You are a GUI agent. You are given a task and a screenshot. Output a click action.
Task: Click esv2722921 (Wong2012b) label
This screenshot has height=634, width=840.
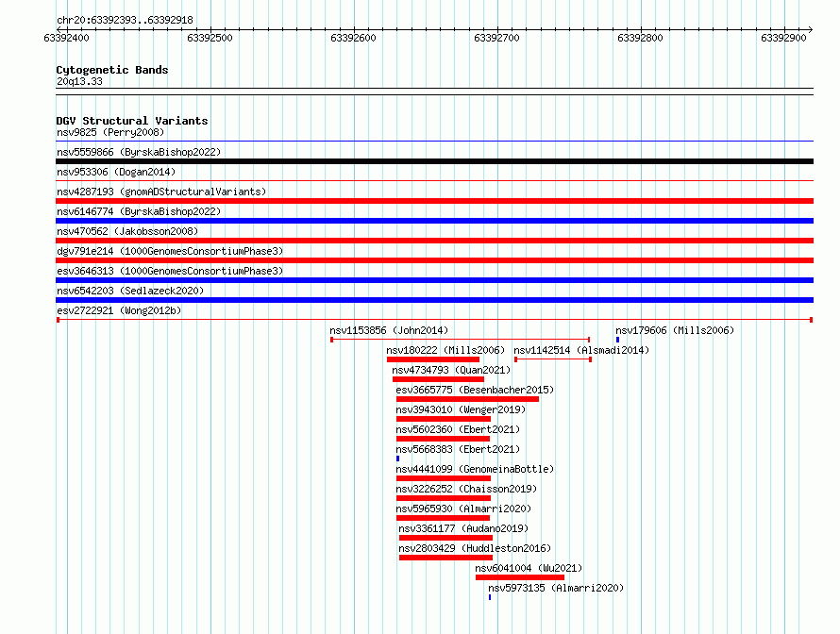click(119, 310)
